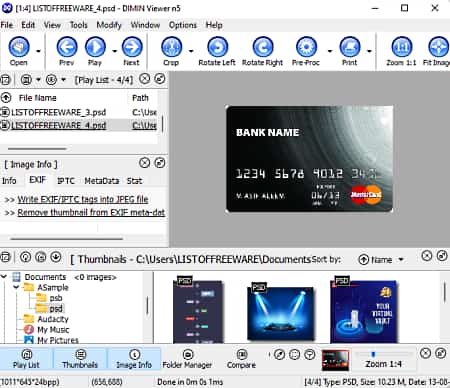450x388 pixels.
Task: Click the credit card navigator thumbnail
Action: click(x=335, y=360)
